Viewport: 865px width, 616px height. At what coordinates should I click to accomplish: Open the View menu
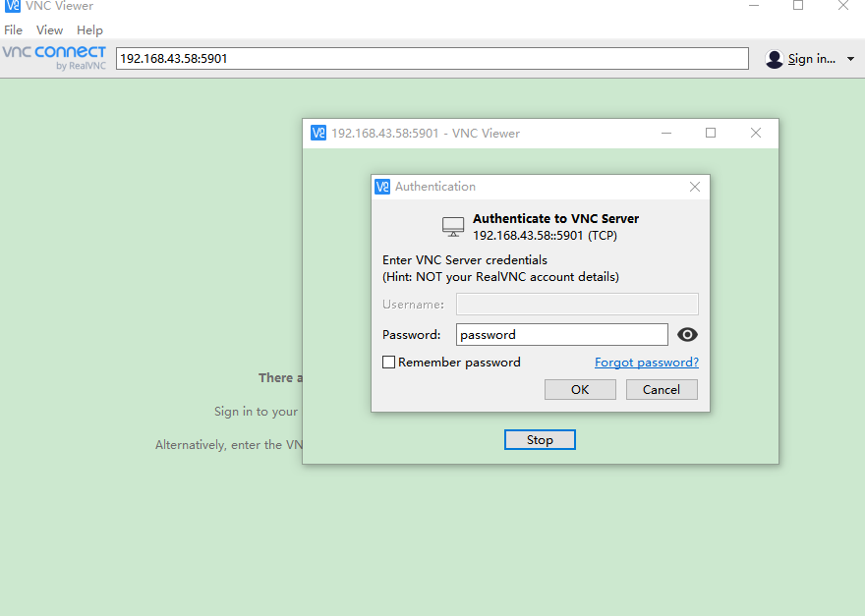click(x=50, y=29)
